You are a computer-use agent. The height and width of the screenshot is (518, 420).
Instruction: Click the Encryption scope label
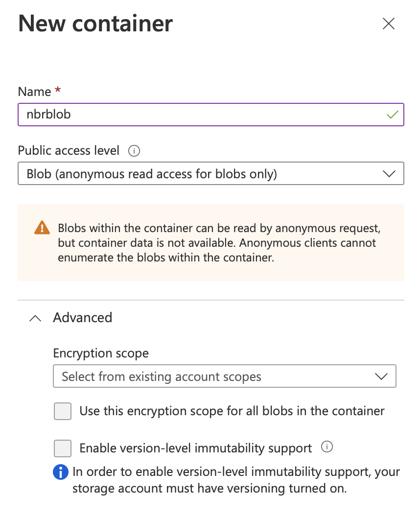click(101, 353)
